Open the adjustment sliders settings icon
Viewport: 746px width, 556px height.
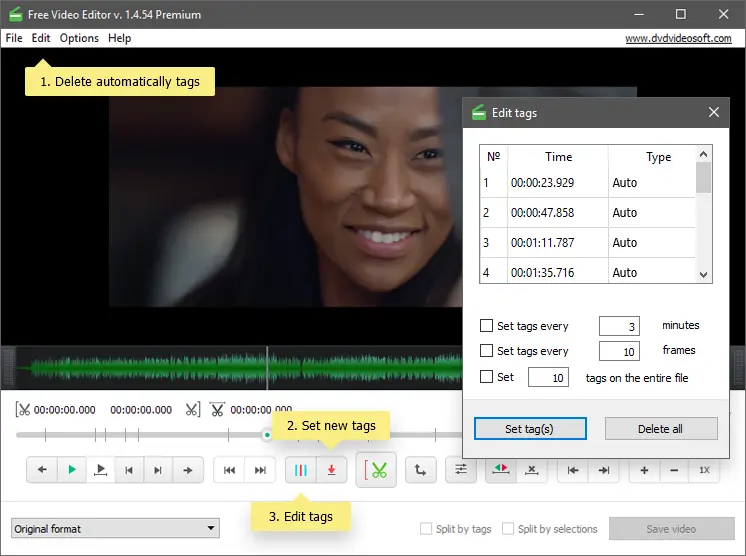pos(461,470)
